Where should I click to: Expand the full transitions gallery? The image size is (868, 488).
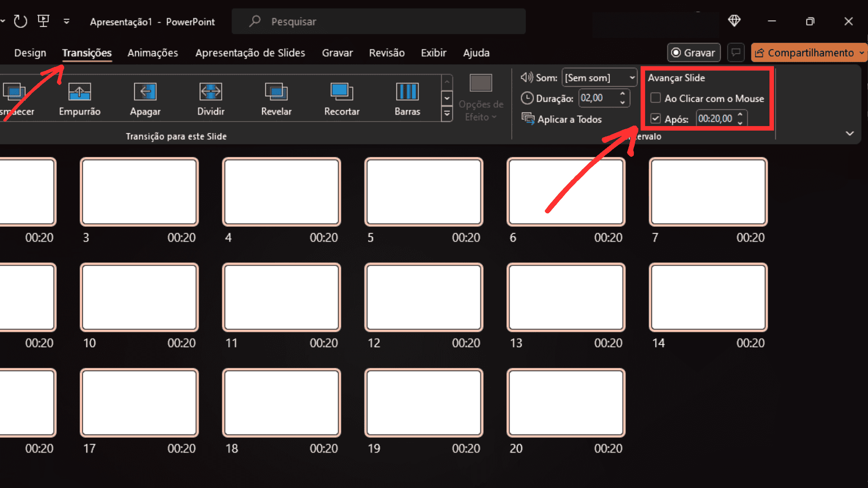click(x=447, y=114)
